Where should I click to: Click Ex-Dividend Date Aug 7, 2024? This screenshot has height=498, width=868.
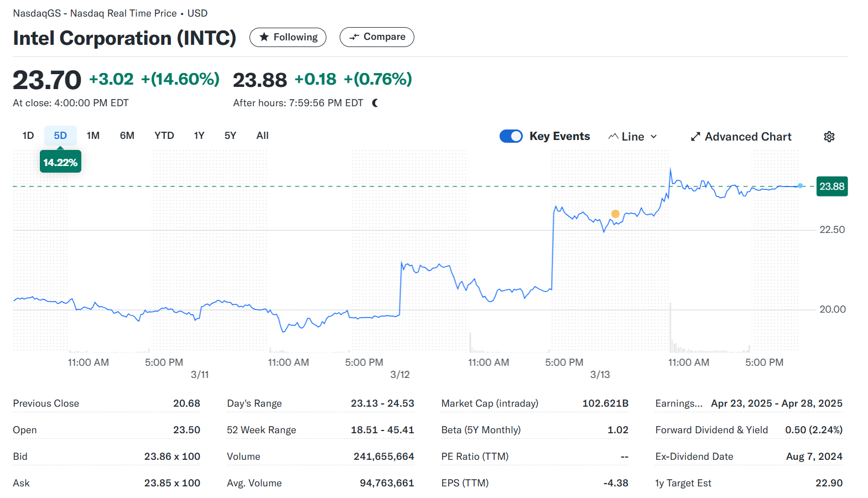tap(814, 456)
